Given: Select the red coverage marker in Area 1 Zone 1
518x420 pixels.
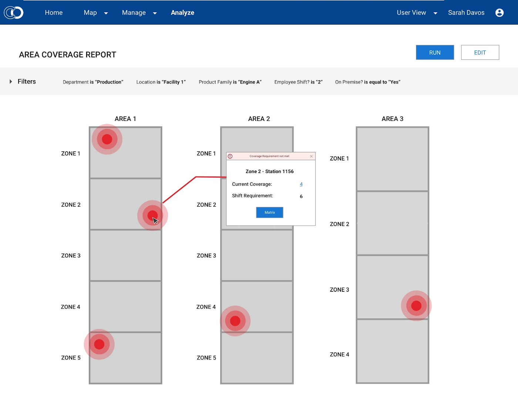Looking at the screenshot, I should click(x=107, y=139).
